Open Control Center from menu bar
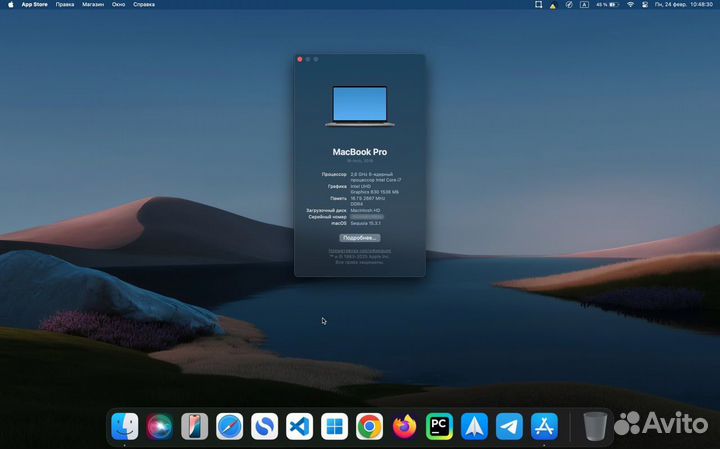This screenshot has width=720, height=449. point(645,5)
